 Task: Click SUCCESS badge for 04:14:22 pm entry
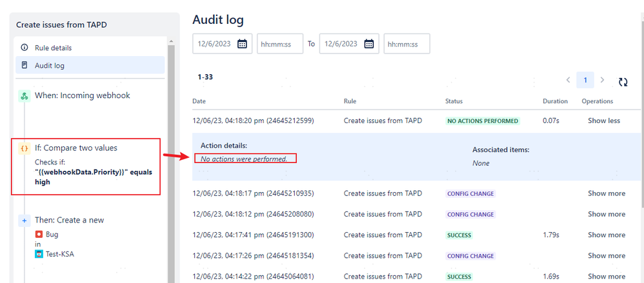(459, 277)
